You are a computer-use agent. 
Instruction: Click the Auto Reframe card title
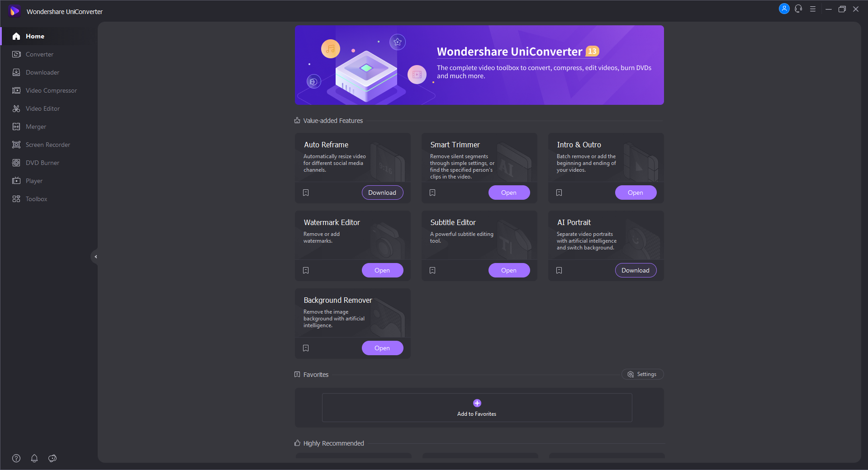(x=326, y=145)
